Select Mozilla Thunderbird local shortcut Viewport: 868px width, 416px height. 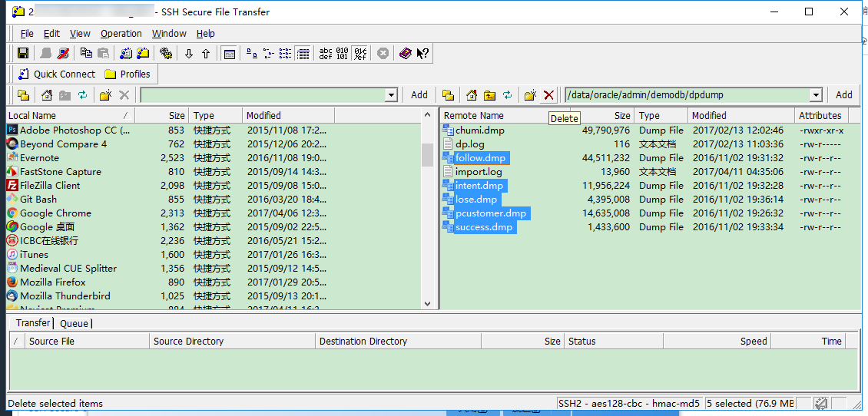(x=65, y=296)
